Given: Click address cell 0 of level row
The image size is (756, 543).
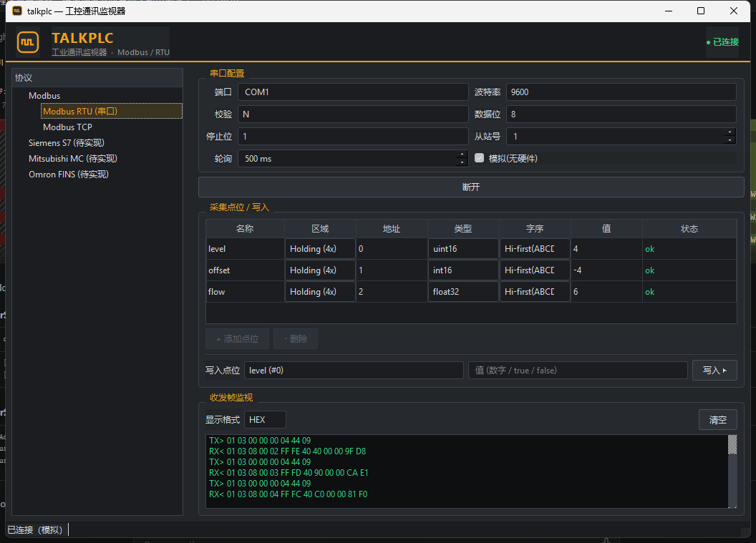Looking at the screenshot, I should pyautogui.click(x=392, y=249).
